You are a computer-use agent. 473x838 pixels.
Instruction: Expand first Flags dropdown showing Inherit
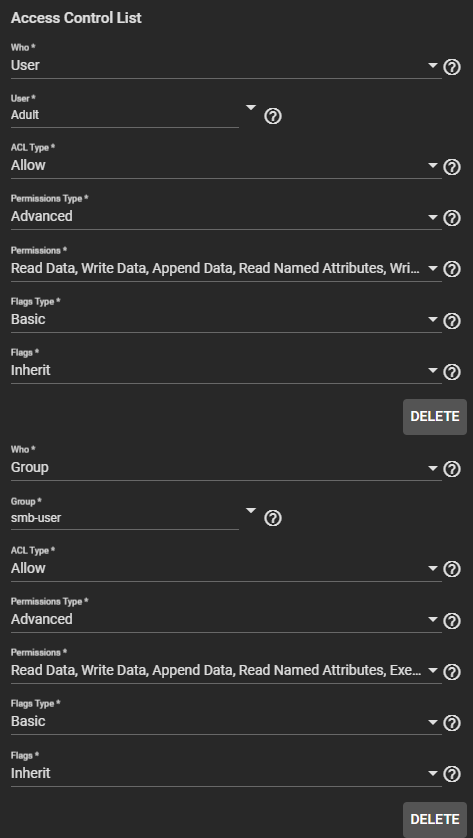coord(226,370)
